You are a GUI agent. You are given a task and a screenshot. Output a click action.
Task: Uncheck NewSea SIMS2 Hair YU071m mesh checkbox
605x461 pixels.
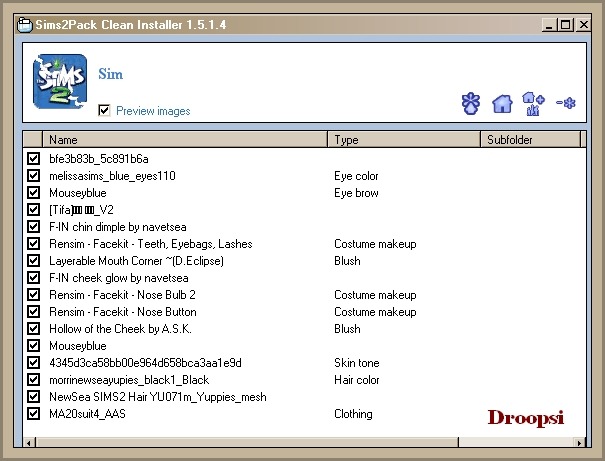coord(34,396)
